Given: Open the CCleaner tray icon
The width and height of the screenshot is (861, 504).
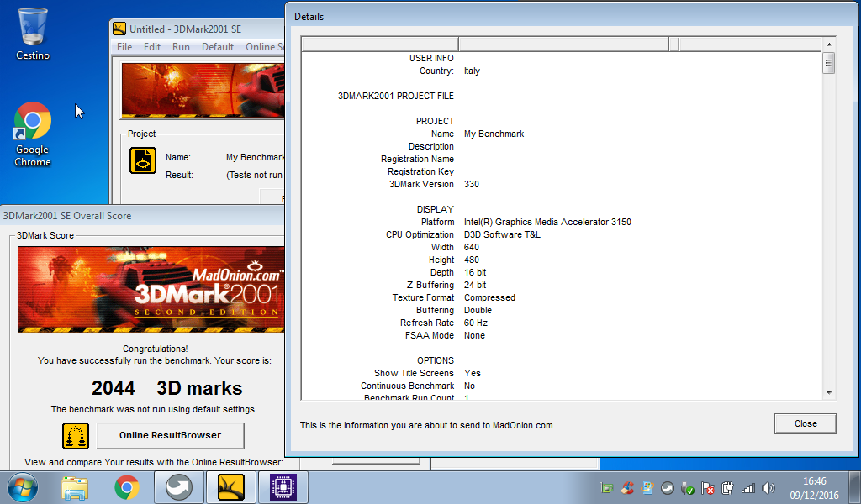Looking at the screenshot, I should (x=627, y=487).
